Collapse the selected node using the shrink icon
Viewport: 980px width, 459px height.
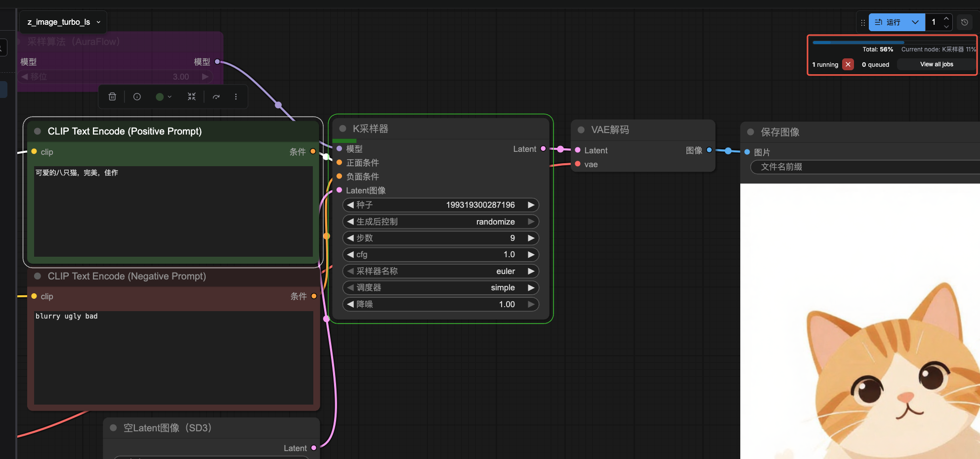pyautogui.click(x=192, y=97)
